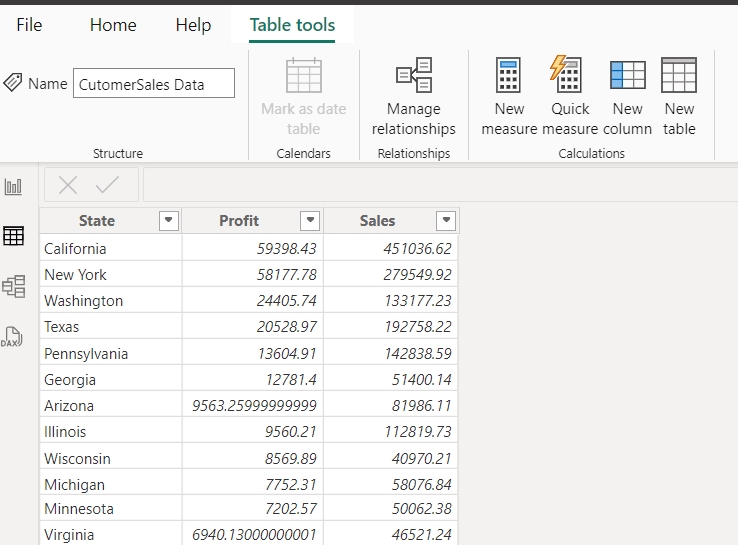
Task: Open the File menu
Action: pos(29,25)
